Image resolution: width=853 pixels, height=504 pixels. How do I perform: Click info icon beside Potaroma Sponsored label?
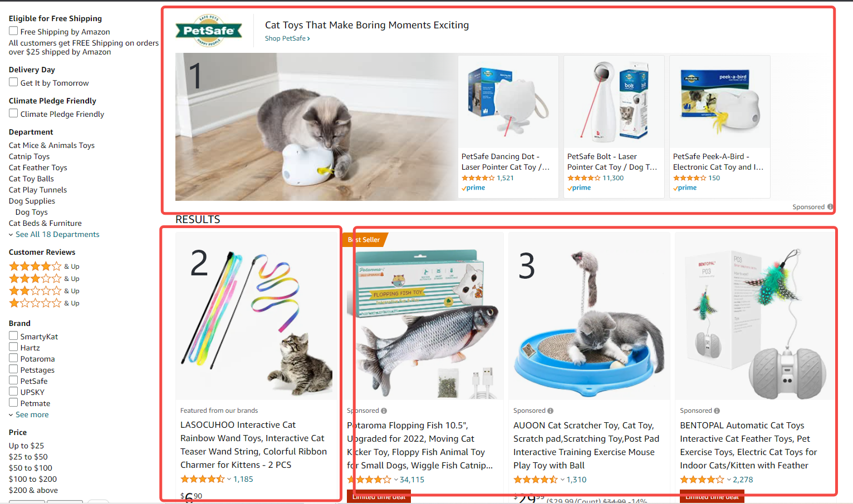click(384, 411)
